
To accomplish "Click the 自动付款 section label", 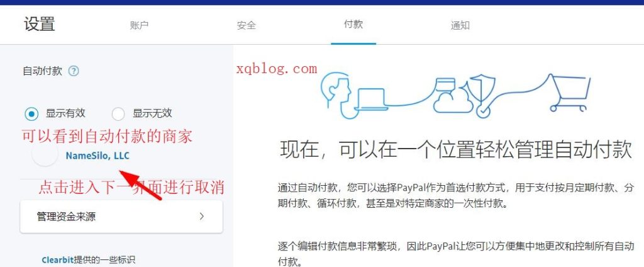I will (42, 71).
